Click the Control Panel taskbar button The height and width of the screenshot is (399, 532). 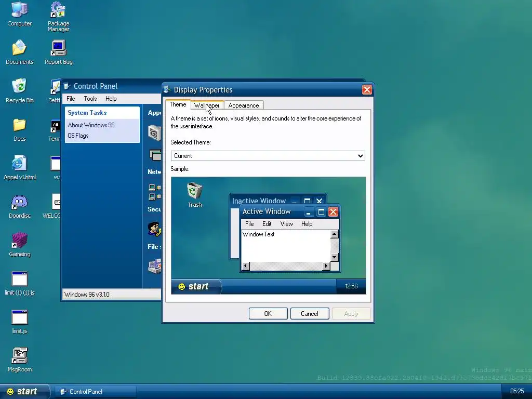click(x=96, y=392)
